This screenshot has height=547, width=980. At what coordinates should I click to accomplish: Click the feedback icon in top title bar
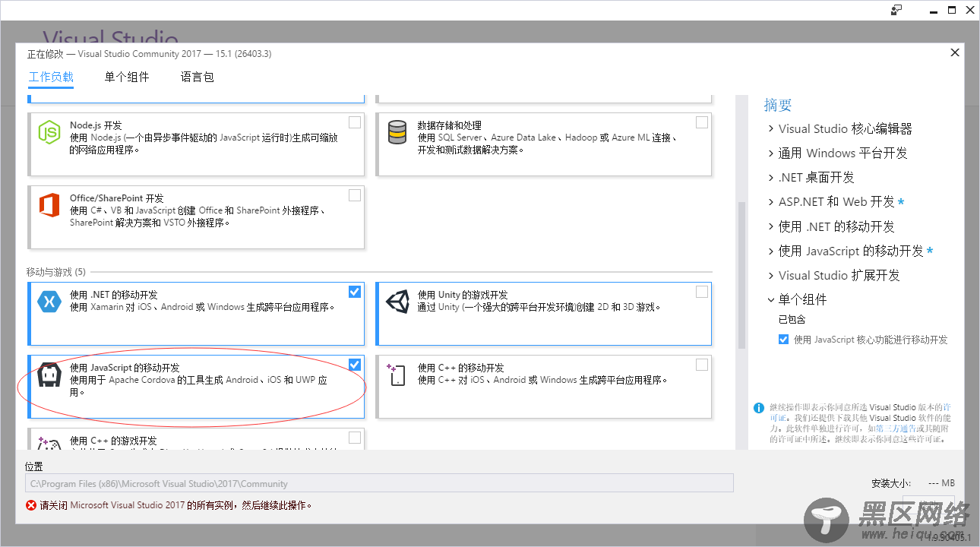pyautogui.click(x=897, y=10)
